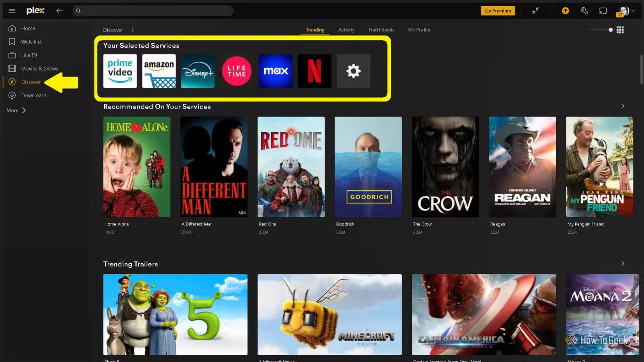Click the Go Premium button

(x=498, y=11)
